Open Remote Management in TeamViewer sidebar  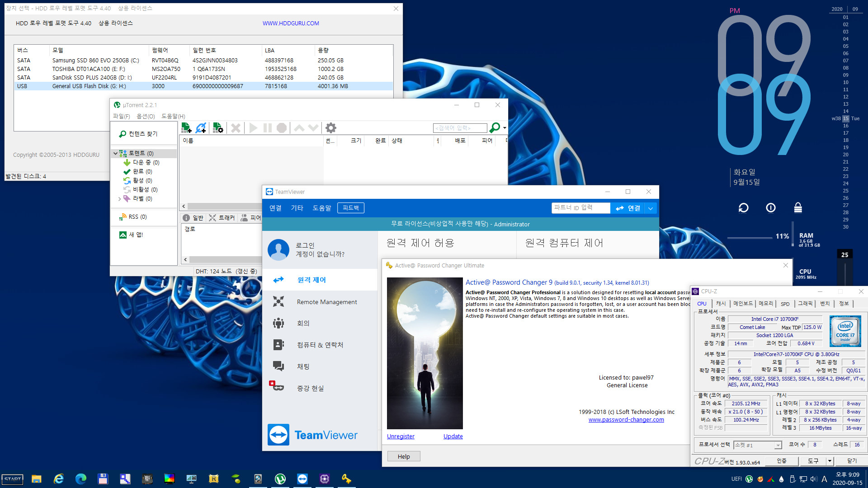320,301
